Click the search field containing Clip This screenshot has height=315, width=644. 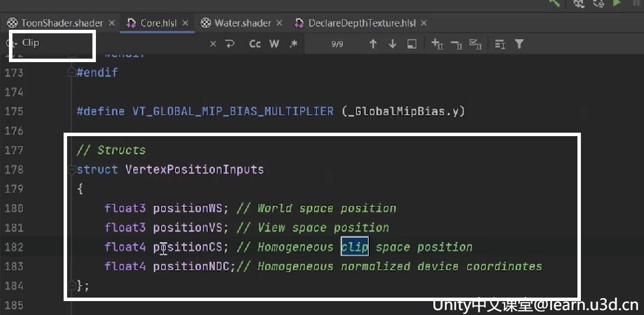pyautogui.click(x=114, y=43)
